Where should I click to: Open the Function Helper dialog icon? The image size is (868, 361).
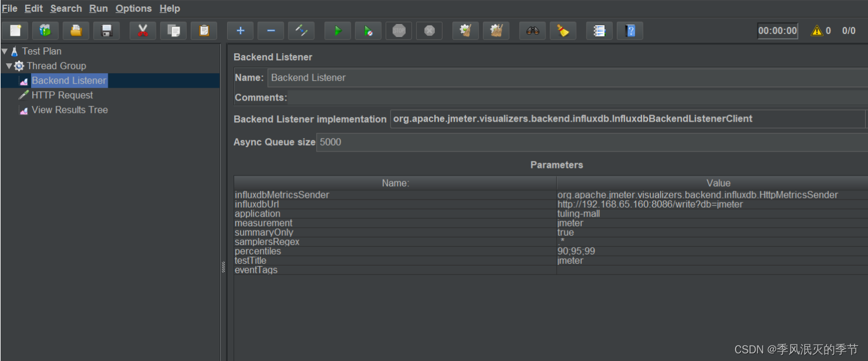[599, 30]
